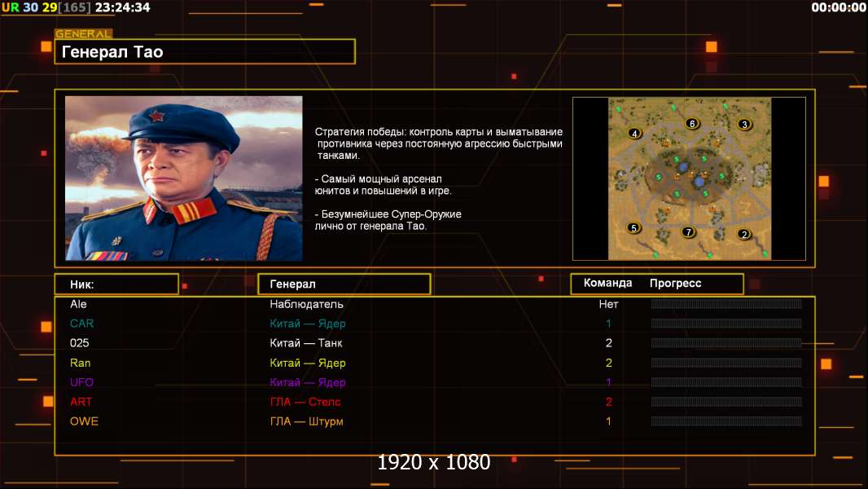Click ГЛА — Штурм in the OWE row
This screenshot has height=489, width=868.
point(306,421)
